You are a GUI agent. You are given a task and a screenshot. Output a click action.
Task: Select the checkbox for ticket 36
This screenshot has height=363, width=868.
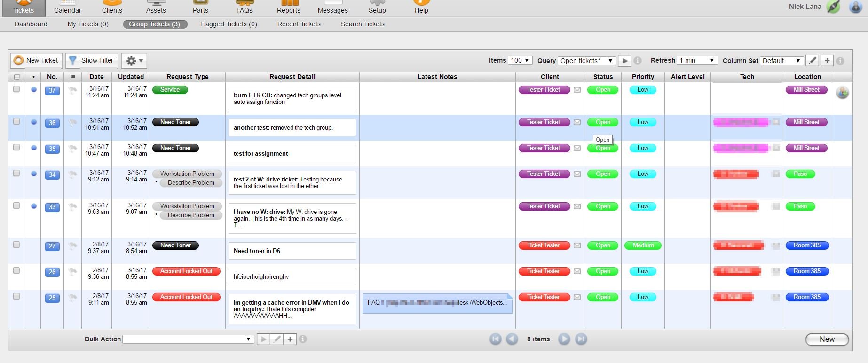(16, 121)
